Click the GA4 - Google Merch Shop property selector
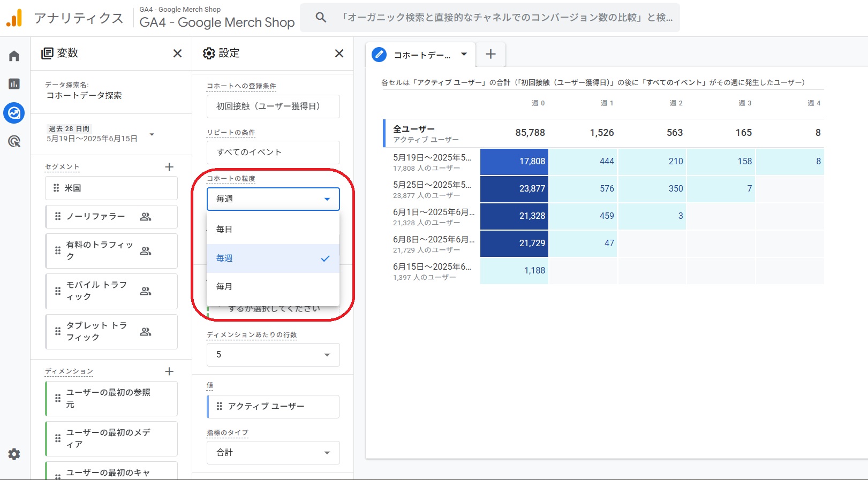The height and width of the screenshot is (480, 868). pyautogui.click(x=217, y=17)
